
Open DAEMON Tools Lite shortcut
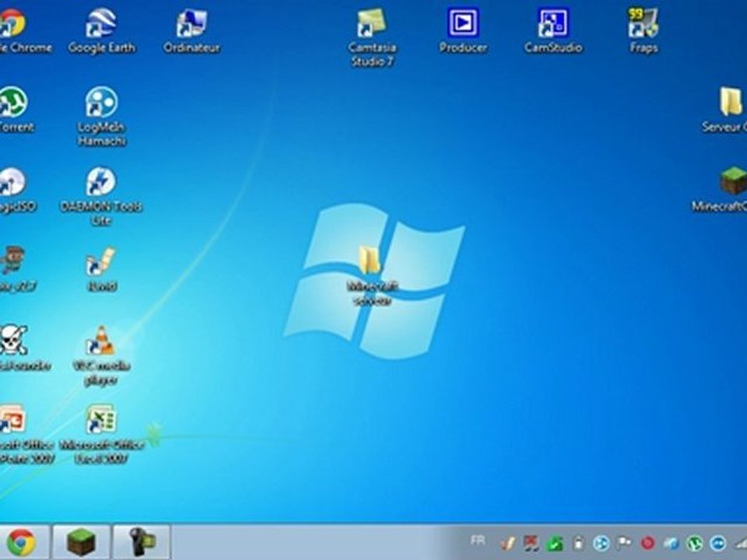[101, 196]
